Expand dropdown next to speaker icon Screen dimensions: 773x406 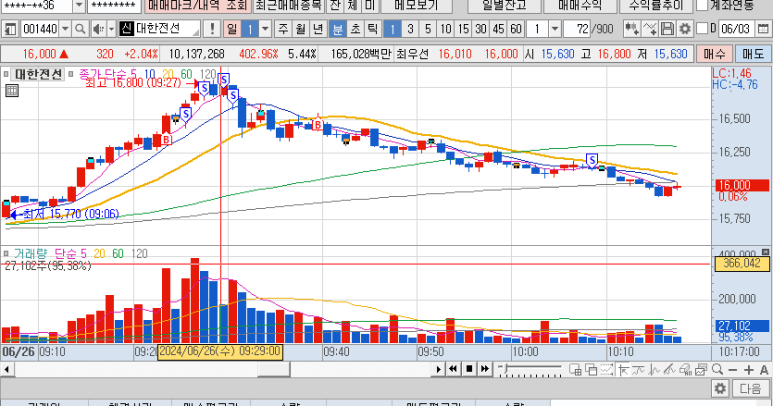click(111, 29)
